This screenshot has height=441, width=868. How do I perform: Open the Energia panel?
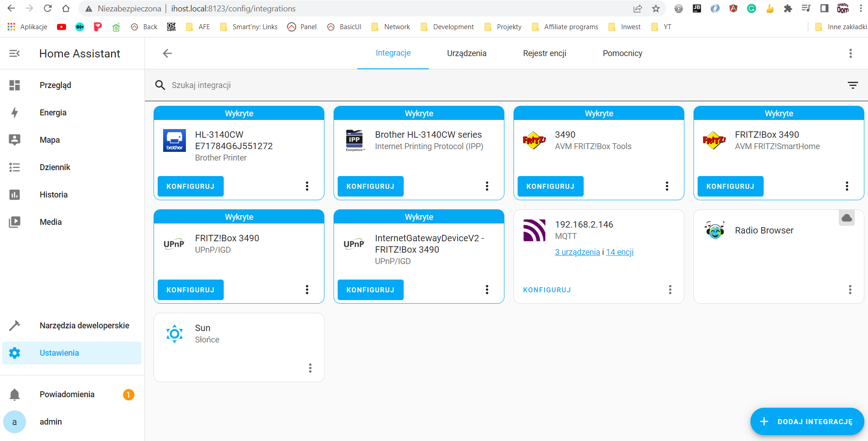point(72,113)
